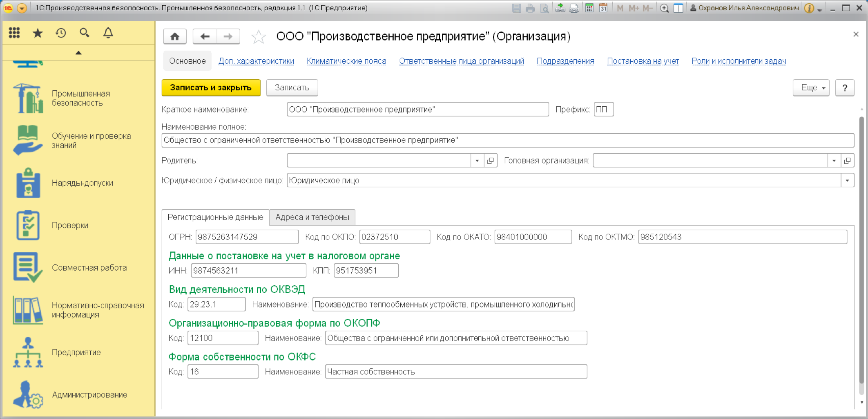Image resolution: width=868 pixels, height=419 pixels.
Task: Open the 1C main menu dropdown arrow
Action: click(x=22, y=8)
